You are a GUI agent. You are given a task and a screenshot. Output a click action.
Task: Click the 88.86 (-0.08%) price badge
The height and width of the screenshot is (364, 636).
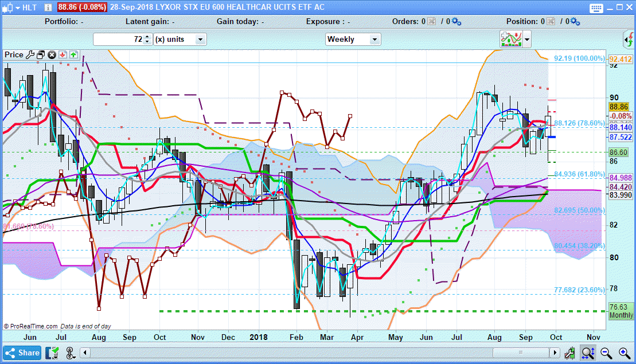(81, 7)
